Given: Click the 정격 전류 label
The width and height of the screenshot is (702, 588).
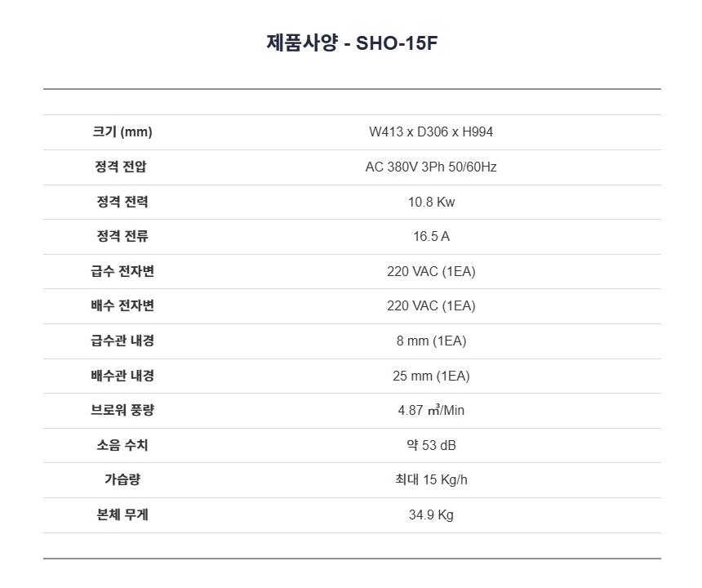Looking at the screenshot, I should [x=122, y=237].
